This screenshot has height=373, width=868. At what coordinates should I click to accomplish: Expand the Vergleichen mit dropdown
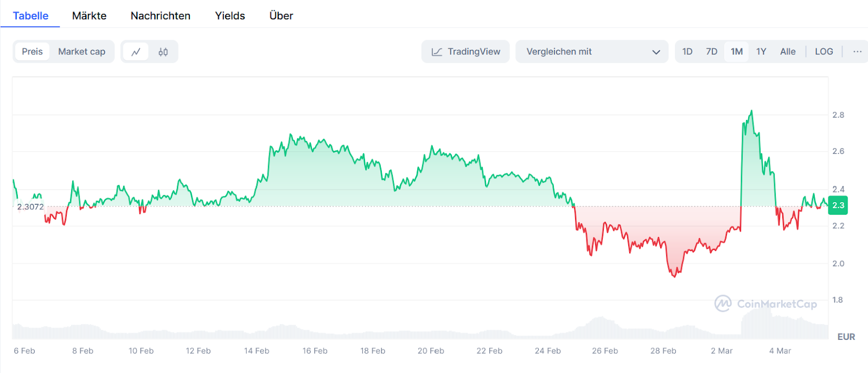pos(591,52)
